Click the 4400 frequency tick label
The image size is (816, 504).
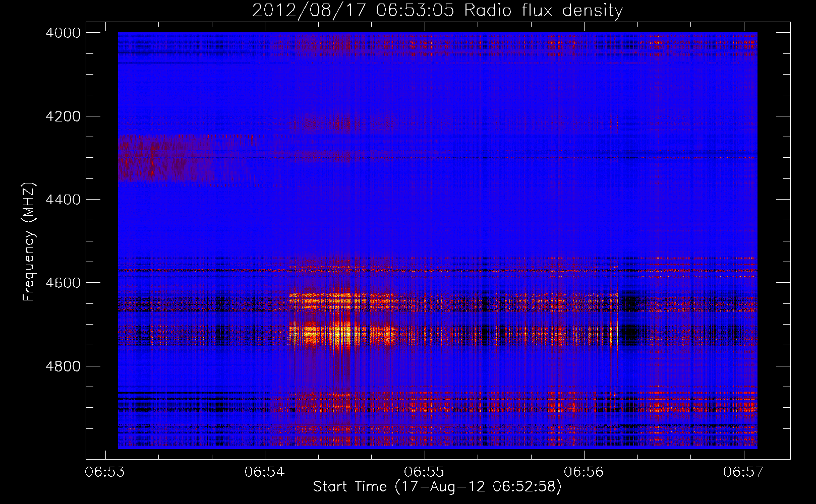63,200
